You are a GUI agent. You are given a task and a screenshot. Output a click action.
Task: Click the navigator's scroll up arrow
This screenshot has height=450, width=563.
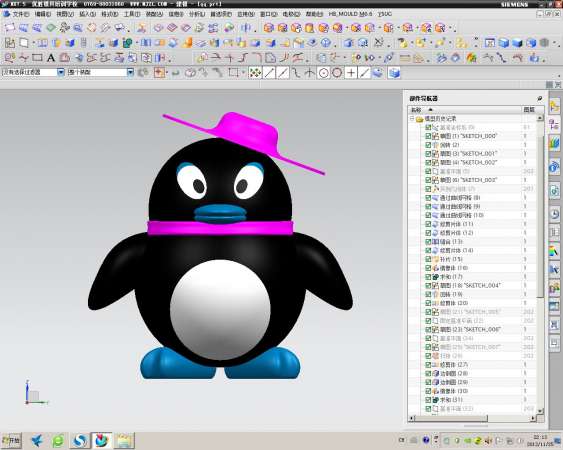[x=540, y=118]
